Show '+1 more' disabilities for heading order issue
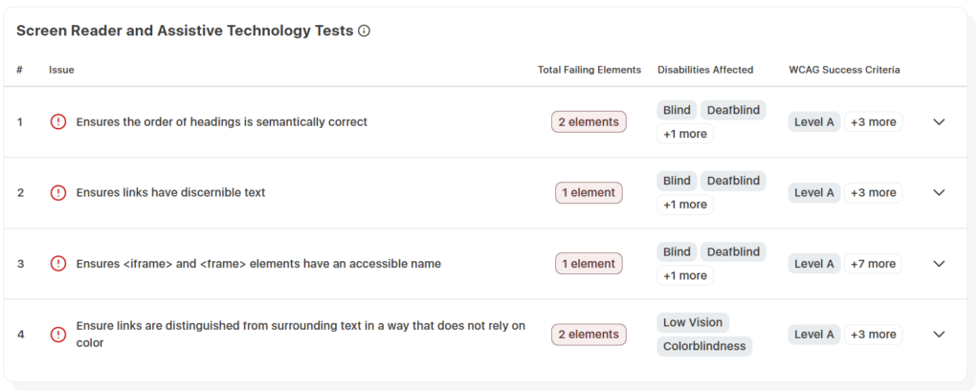 coord(684,134)
